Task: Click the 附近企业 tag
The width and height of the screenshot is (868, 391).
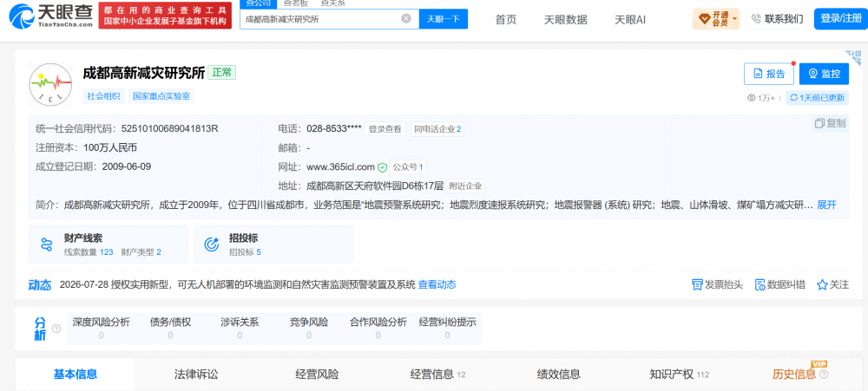Action: point(465,186)
